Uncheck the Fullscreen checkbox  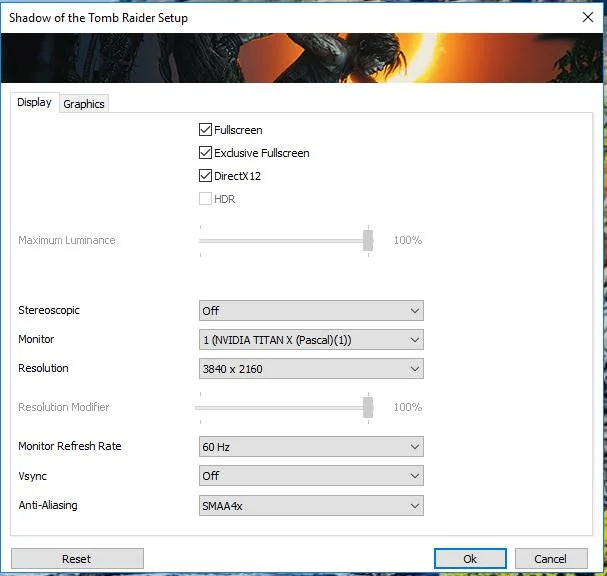tap(205, 130)
